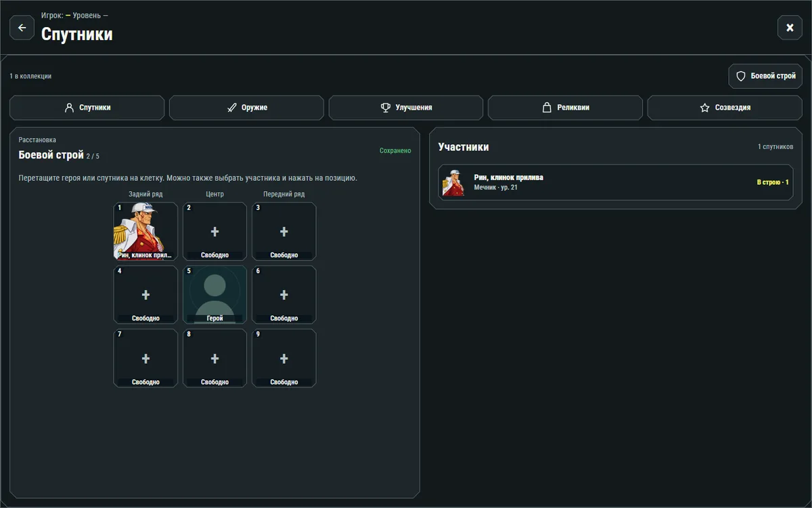Click the Передний ряд column header
The image size is (812, 508).
284,194
